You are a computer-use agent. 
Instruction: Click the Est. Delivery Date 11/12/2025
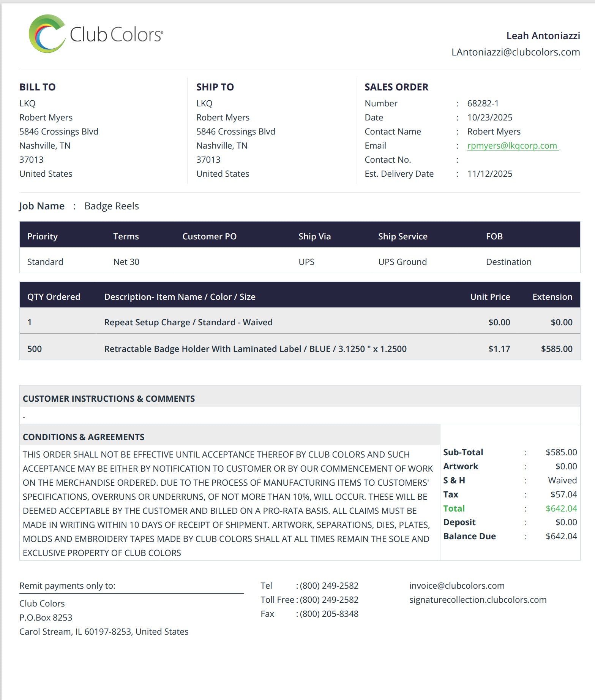tap(489, 174)
